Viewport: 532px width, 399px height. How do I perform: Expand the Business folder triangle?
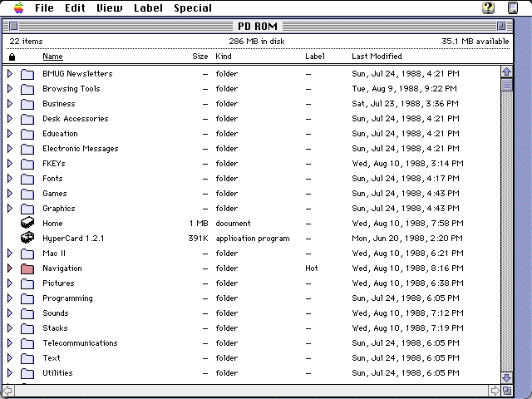click(10, 103)
